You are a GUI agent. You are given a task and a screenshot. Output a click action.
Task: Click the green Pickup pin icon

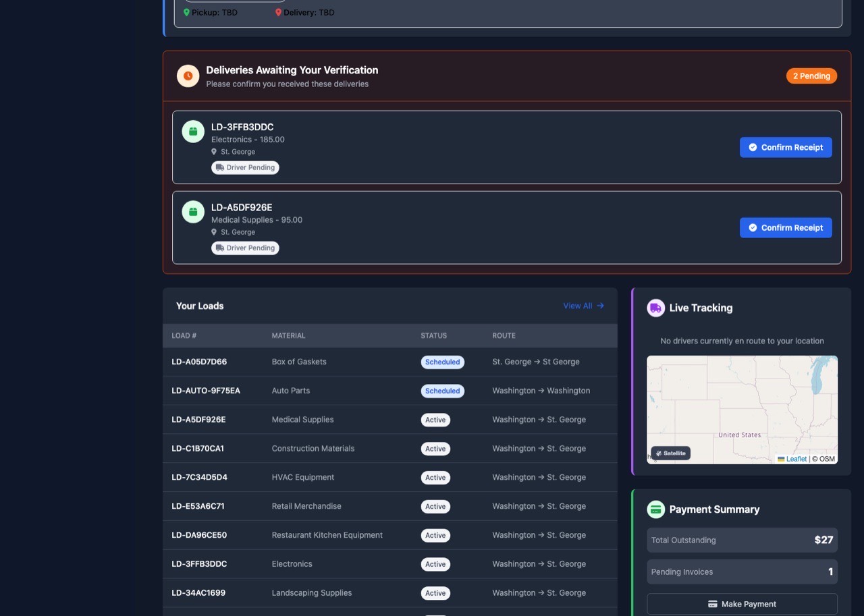point(186,12)
